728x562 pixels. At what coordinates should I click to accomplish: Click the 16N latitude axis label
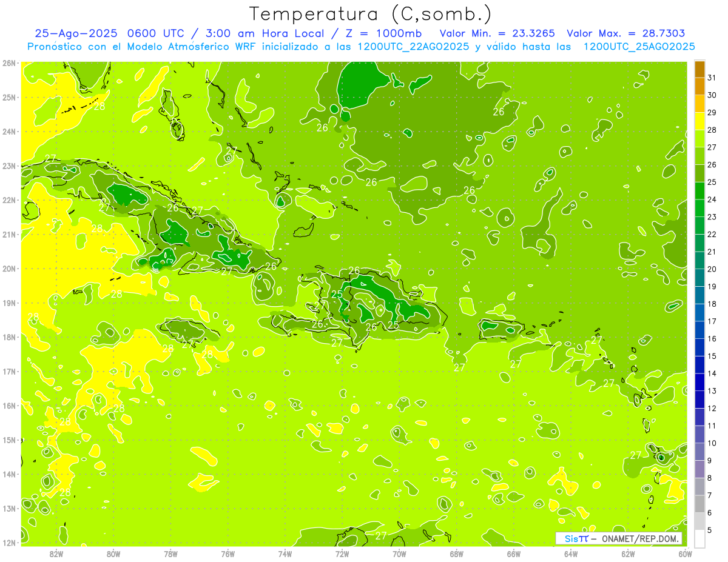point(9,406)
